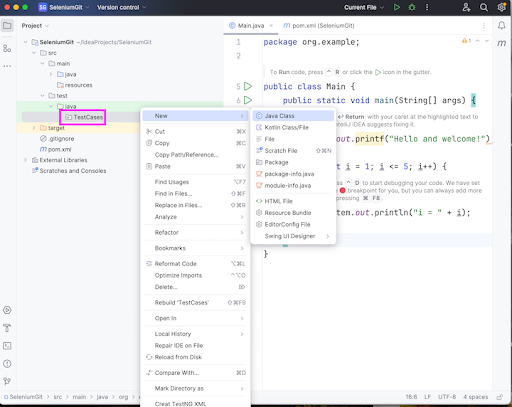
Task: Select Reload from Disk menu entry
Action: [196, 357]
